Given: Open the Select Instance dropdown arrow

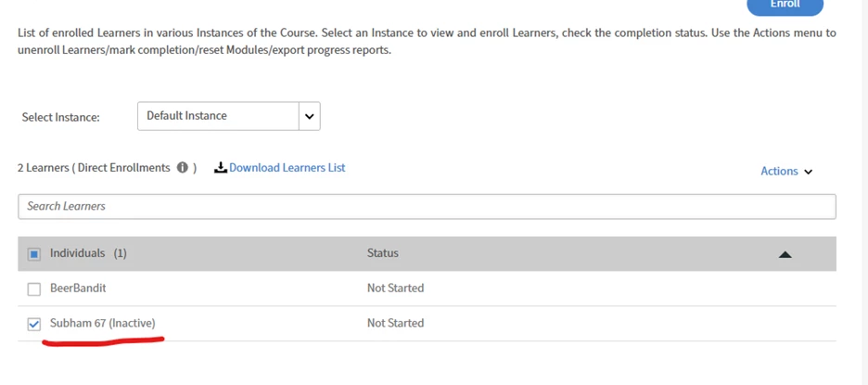Looking at the screenshot, I should pos(310,116).
